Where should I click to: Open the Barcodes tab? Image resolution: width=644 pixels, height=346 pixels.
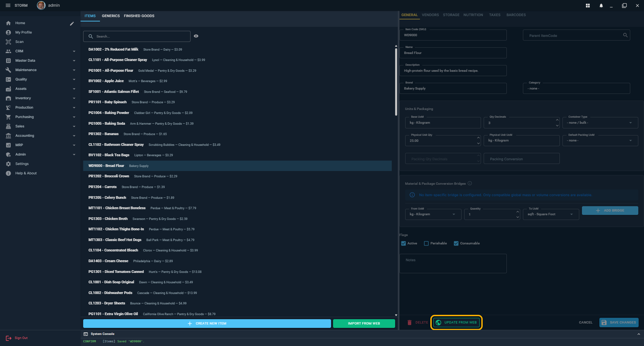(x=516, y=15)
